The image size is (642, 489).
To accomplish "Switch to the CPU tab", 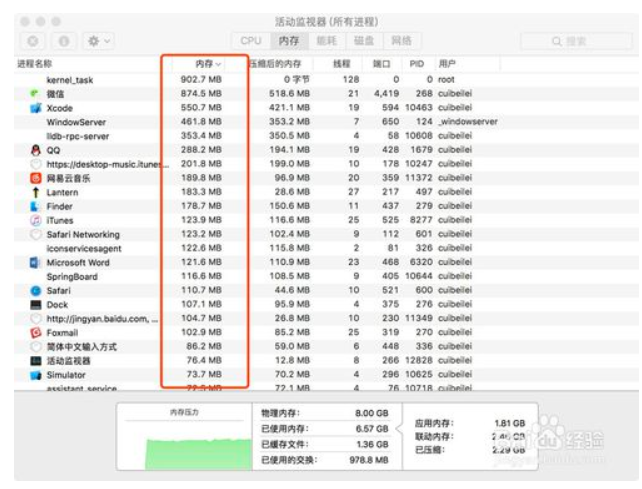I will coord(251,41).
